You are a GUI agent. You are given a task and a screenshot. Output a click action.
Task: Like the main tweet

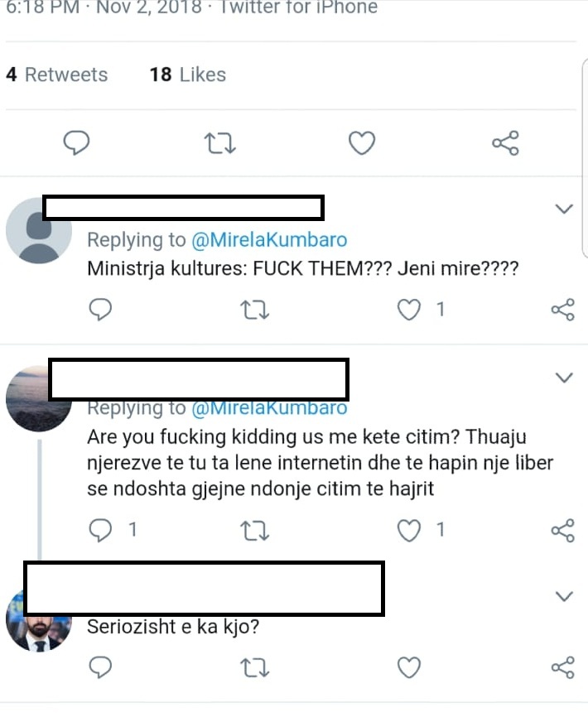pyautogui.click(x=361, y=144)
